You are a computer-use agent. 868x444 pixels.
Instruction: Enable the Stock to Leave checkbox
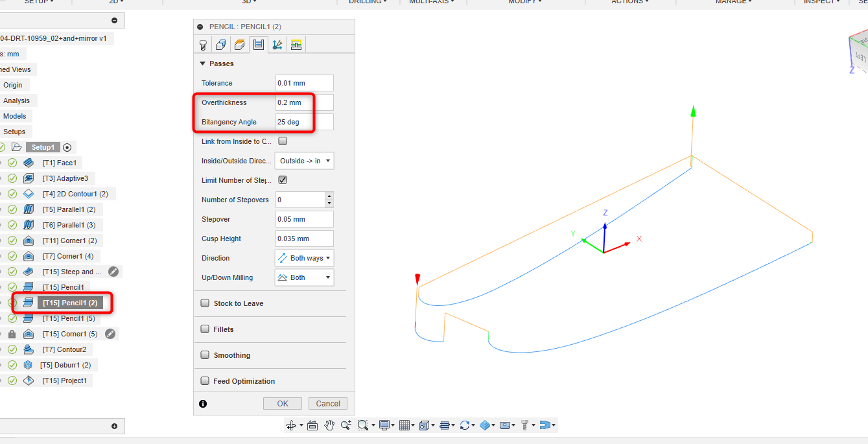(x=204, y=303)
